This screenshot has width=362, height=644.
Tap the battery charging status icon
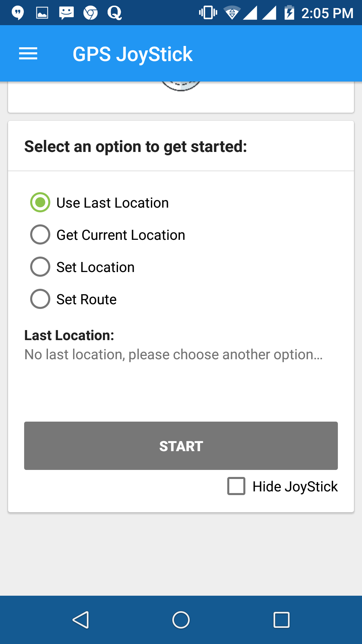pyautogui.click(x=289, y=13)
